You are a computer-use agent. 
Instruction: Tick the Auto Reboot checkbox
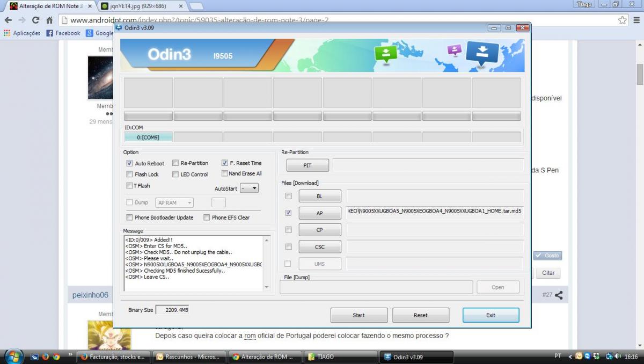[129, 163]
